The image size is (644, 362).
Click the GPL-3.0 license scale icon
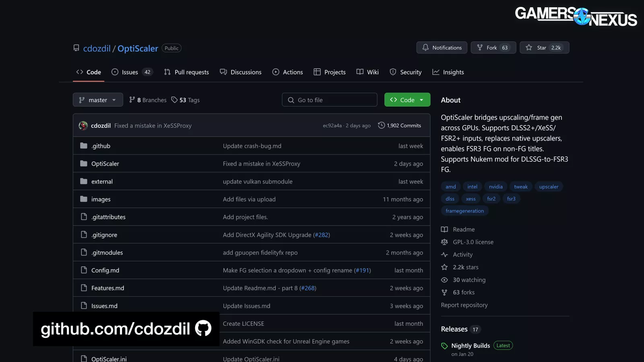[x=444, y=242]
